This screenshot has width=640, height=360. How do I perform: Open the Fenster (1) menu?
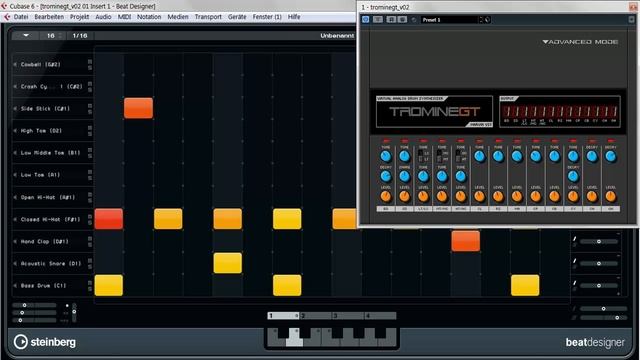267,17
